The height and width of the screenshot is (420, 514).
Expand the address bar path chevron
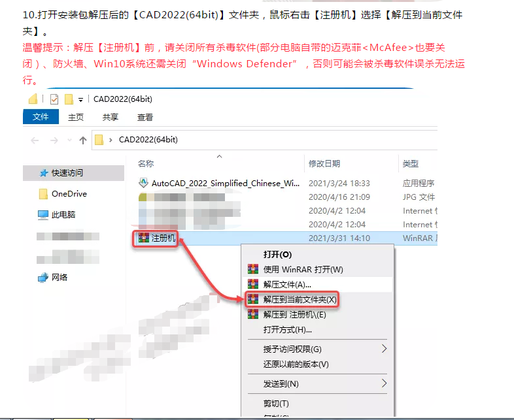[x=111, y=140]
